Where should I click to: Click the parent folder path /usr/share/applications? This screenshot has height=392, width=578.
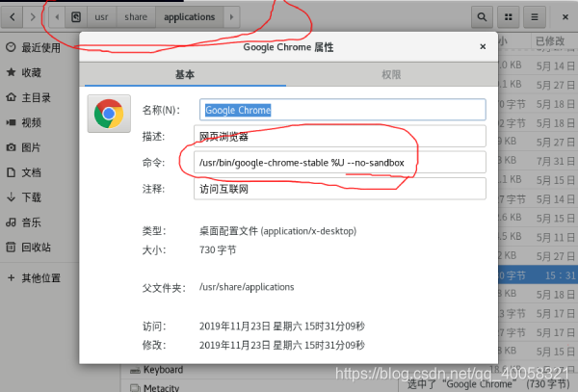click(x=247, y=287)
